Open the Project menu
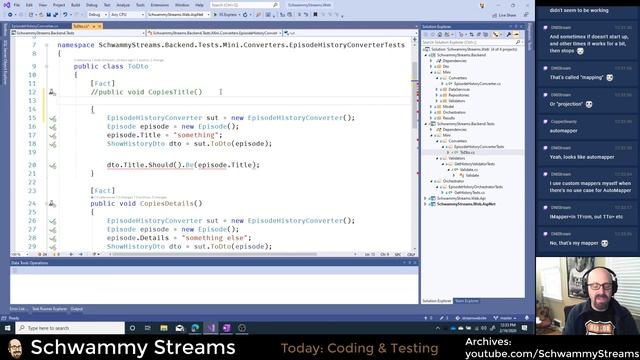 coord(59,5)
